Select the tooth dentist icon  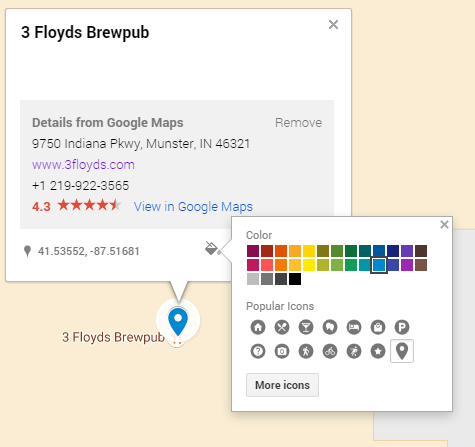(x=330, y=327)
